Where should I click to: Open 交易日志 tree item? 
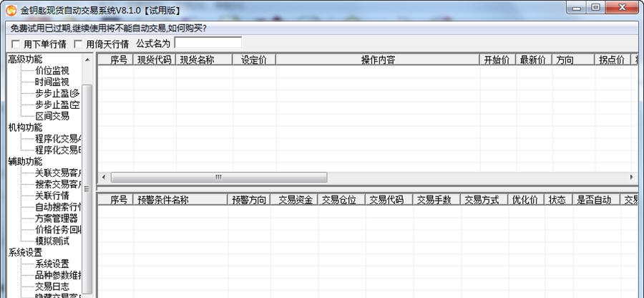pyautogui.click(x=52, y=287)
